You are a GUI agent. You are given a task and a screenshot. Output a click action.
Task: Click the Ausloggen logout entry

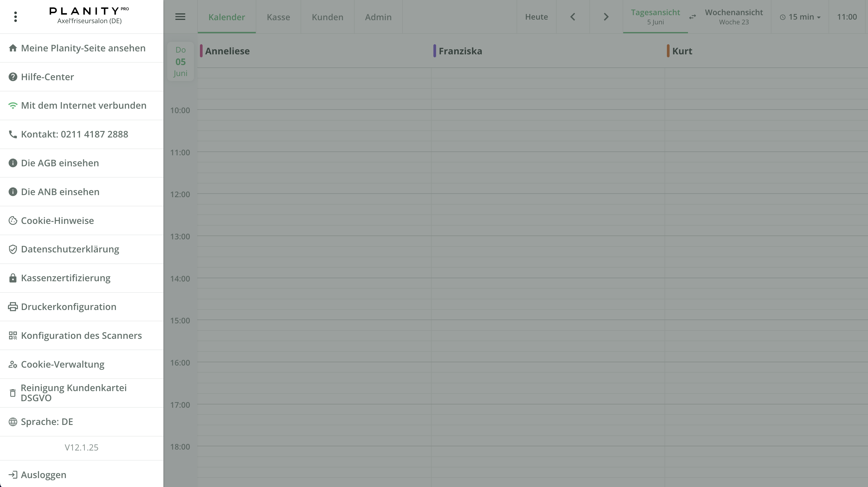[x=43, y=475]
